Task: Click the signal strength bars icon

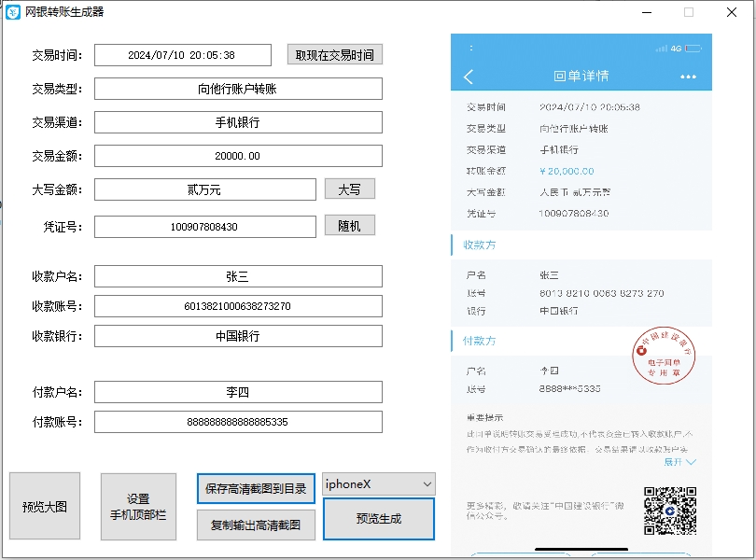Action: pyautogui.click(x=661, y=49)
